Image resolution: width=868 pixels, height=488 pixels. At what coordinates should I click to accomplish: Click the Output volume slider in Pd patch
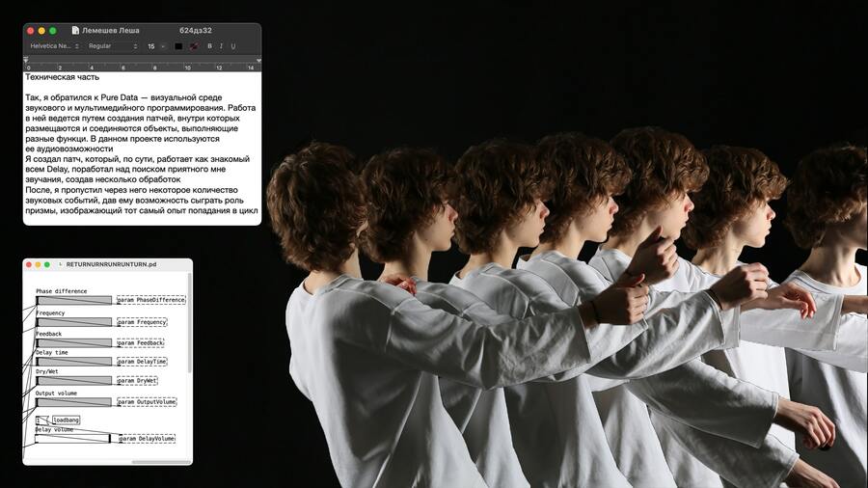click(x=73, y=402)
